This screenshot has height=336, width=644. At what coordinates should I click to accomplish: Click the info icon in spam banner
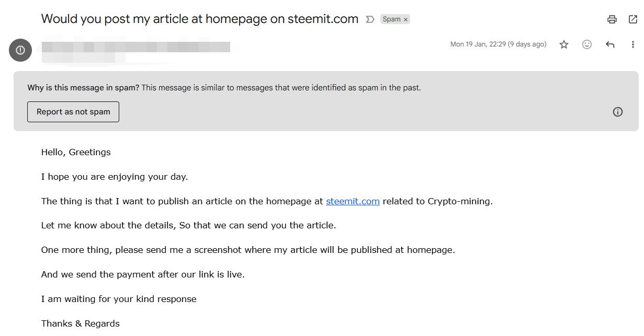coord(618,112)
